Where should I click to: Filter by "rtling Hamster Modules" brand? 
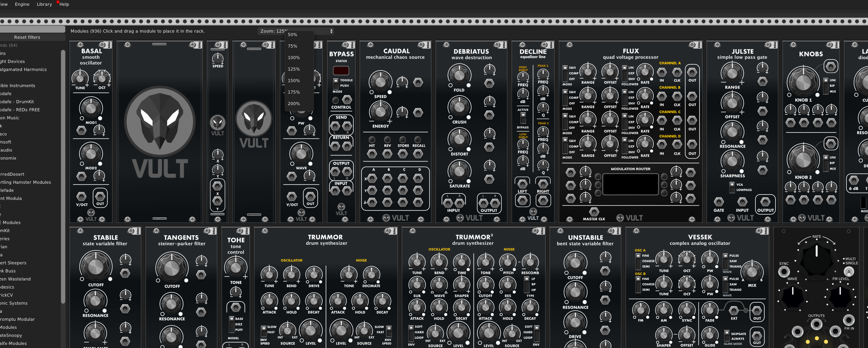[26, 182]
